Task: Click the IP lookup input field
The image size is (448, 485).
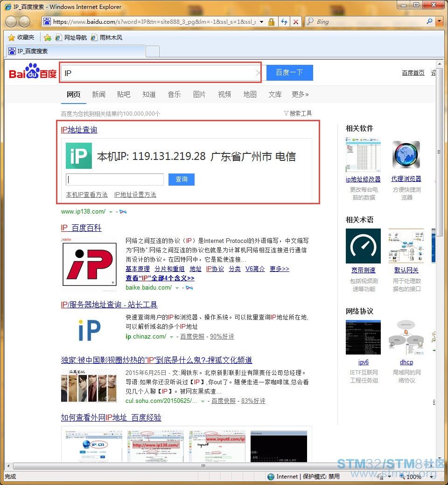Action: tap(114, 180)
